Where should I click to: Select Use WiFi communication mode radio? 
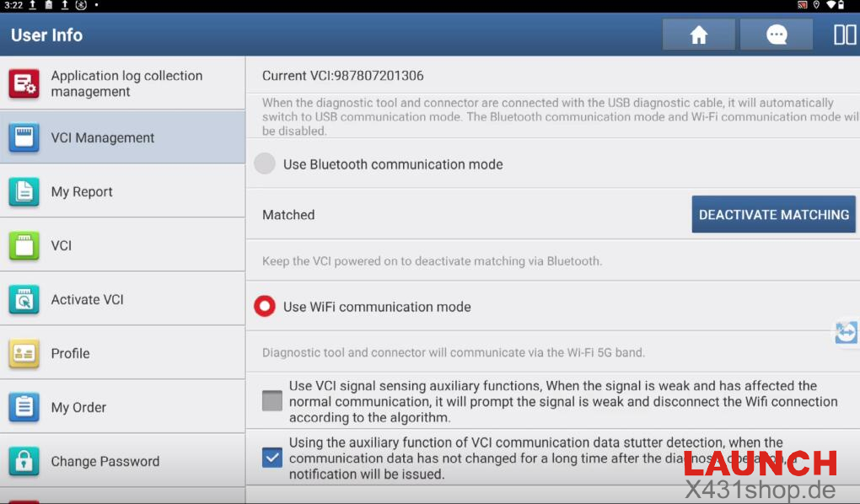click(265, 307)
